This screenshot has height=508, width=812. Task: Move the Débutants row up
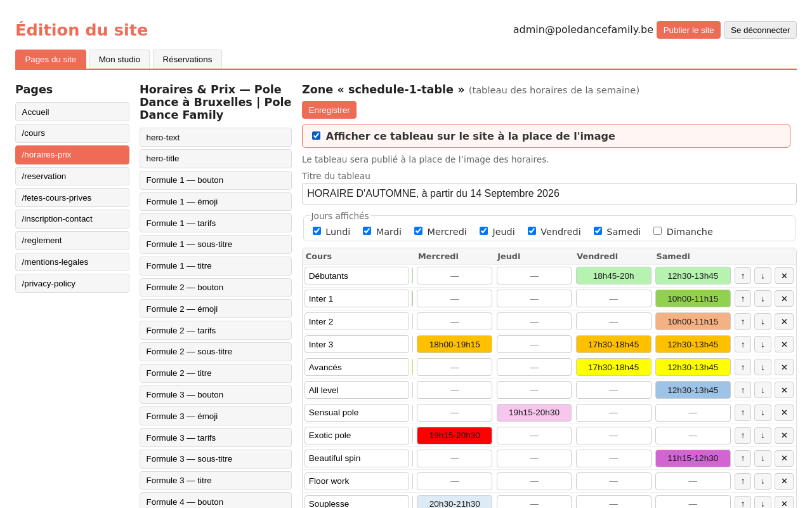[743, 276]
